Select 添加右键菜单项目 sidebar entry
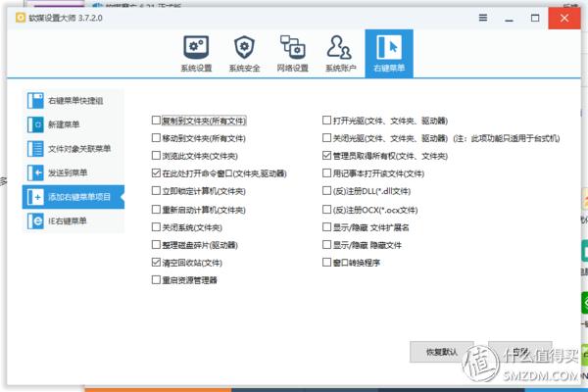 tap(73, 197)
